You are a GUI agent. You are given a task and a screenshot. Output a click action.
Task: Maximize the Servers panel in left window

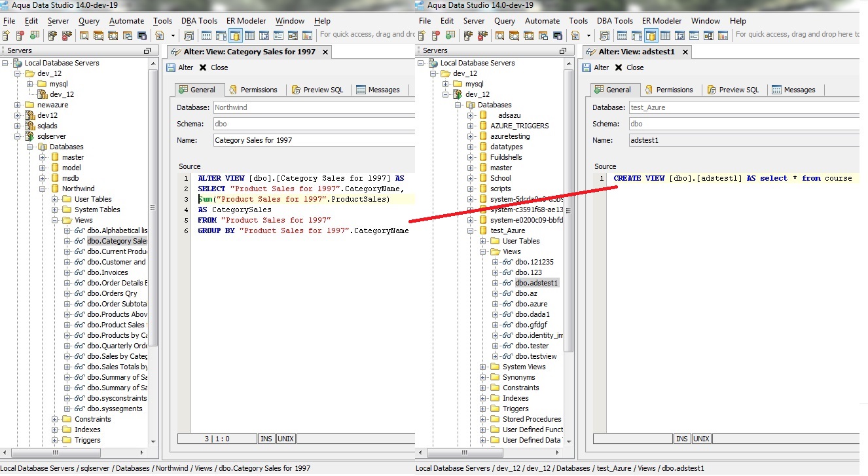point(147,50)
